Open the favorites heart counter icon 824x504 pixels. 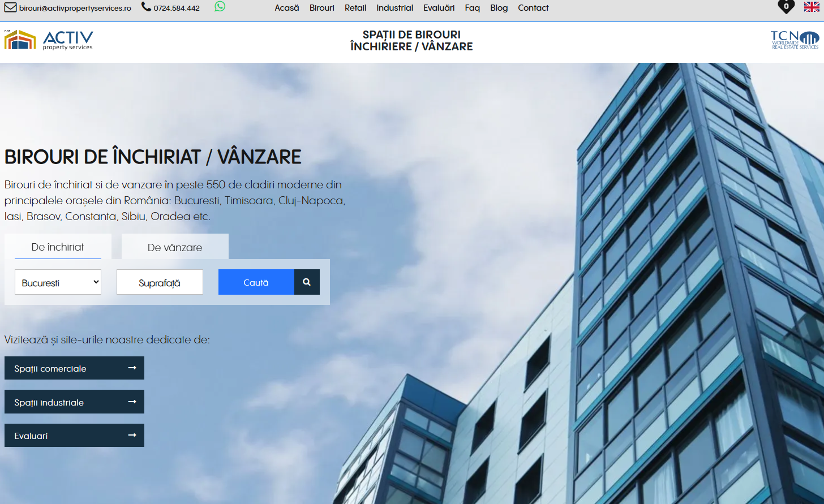pyautogui.click(x=786, y=7)
